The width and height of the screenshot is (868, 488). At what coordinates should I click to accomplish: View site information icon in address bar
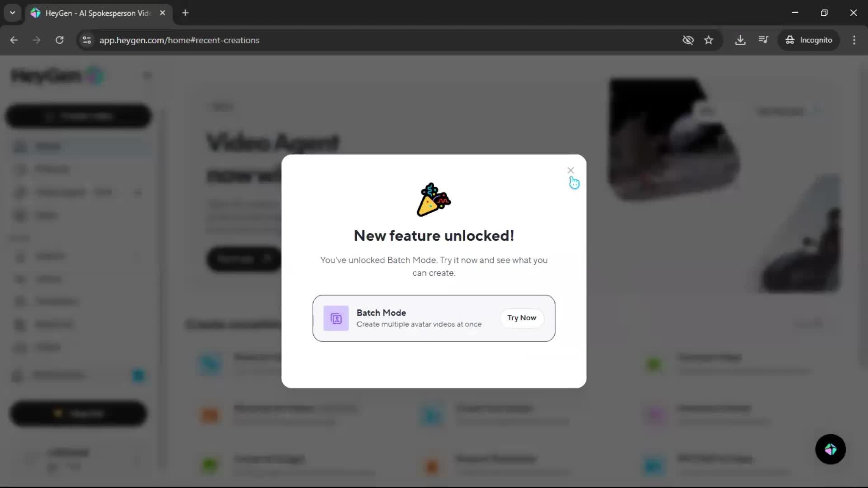click(87, 40)
